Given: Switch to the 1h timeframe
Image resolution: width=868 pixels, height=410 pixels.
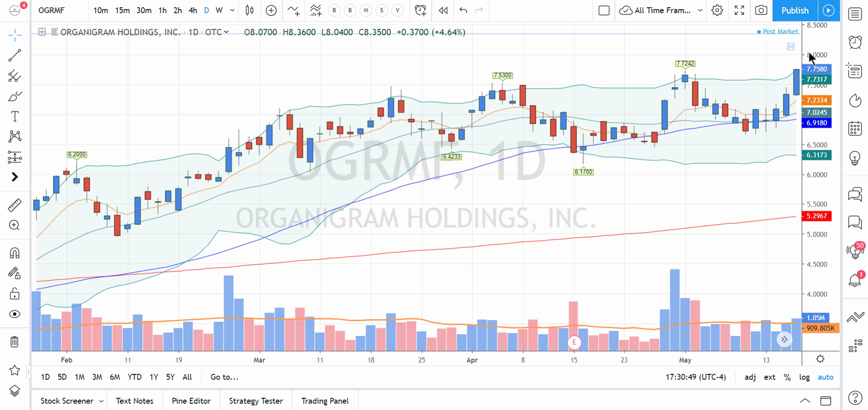Looking at the screenshot, I should 163,10.
